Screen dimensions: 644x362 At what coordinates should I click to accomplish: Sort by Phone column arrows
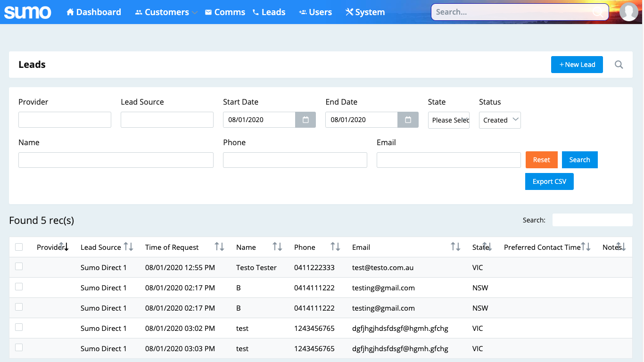point(335,247)
